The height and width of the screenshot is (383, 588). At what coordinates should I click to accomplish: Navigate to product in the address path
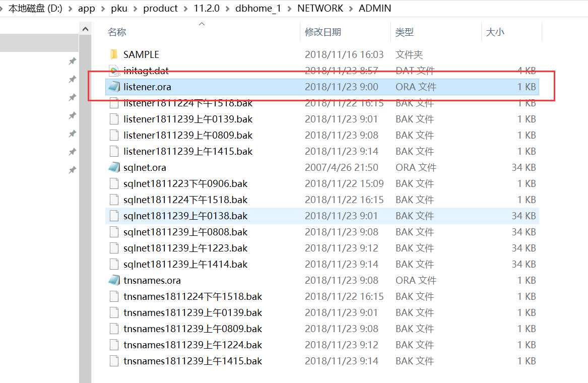(161, 8)
